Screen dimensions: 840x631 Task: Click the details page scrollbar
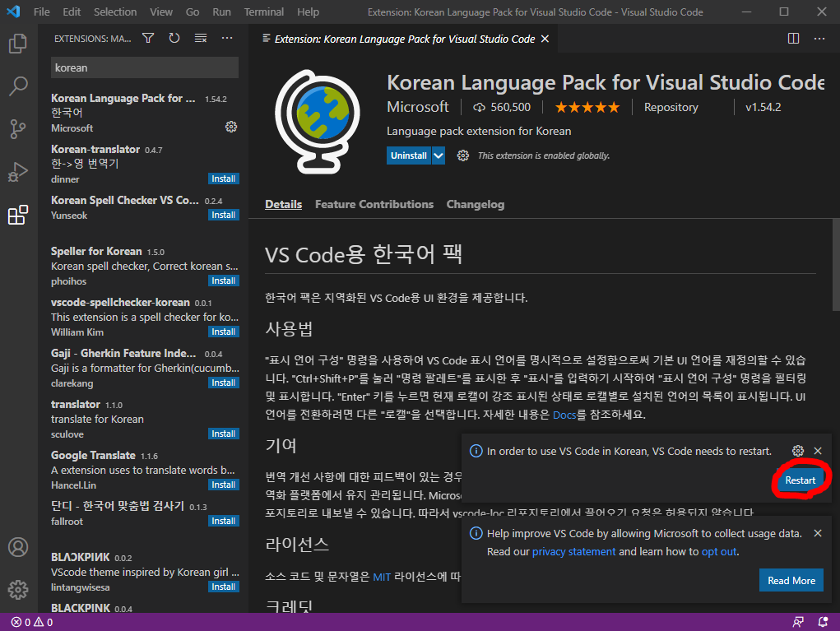pos(836,265)
